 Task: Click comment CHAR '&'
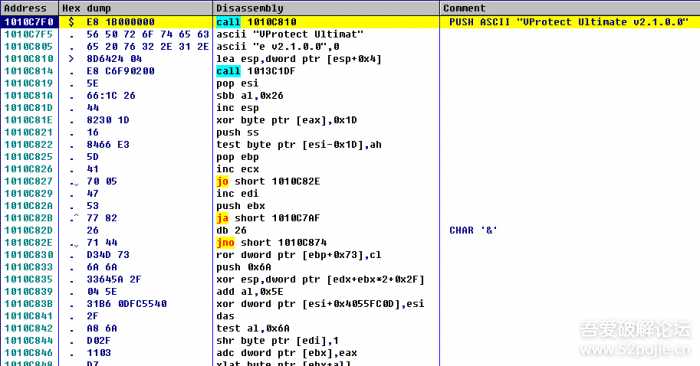pos(473,230)
